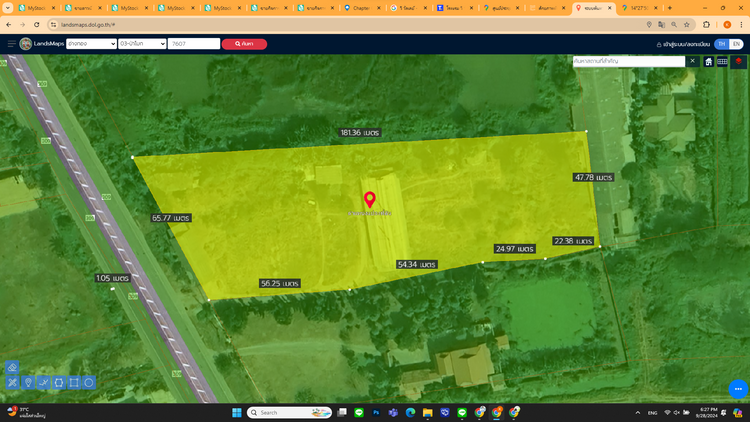Bookmark this page with star icon
The width and height of the screenshot is (750, 422).
pos(687,24)
